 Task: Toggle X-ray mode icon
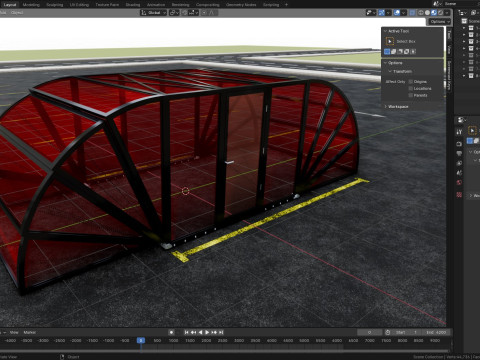[412, 13]
